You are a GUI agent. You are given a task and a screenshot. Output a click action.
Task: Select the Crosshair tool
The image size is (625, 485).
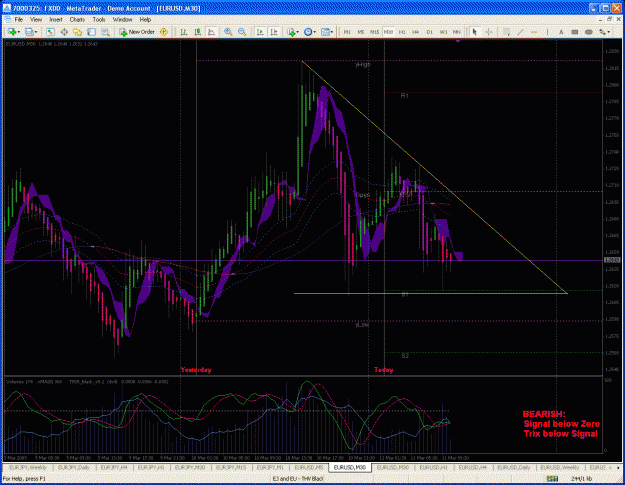click(x=488, y=32)
